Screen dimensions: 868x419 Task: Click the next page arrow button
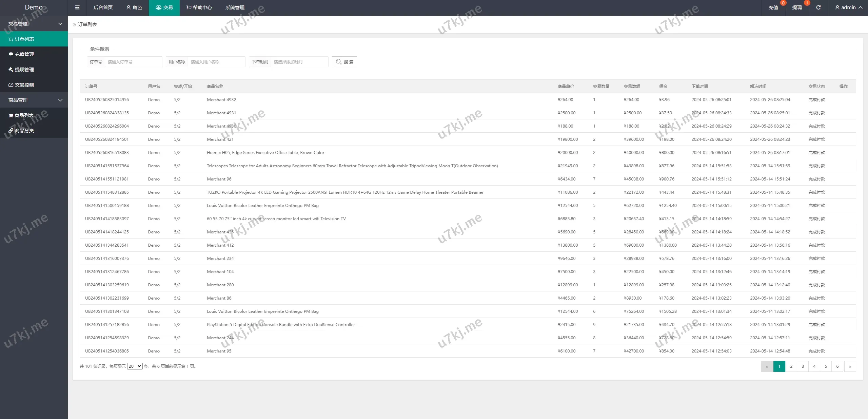[x=850, y=366]
